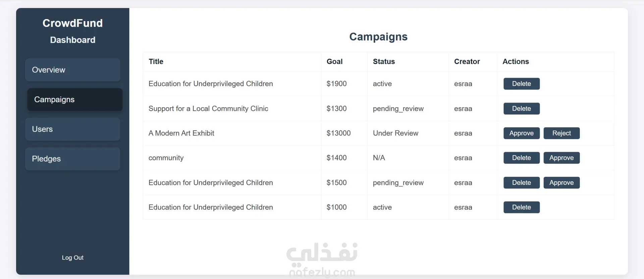
Task: Click the CrowdFund logo title
Action: click(72, 23)
